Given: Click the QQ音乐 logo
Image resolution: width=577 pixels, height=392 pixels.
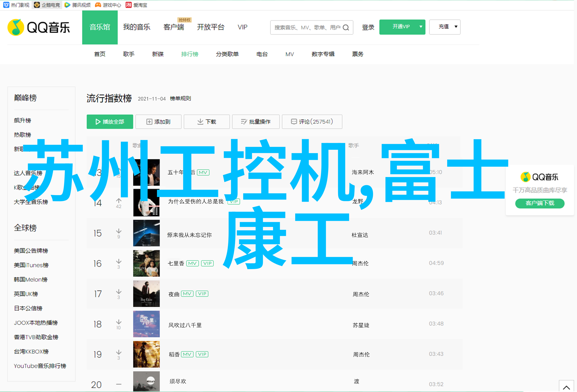Looking at the screenshot, I should click(x=39, y=27).
